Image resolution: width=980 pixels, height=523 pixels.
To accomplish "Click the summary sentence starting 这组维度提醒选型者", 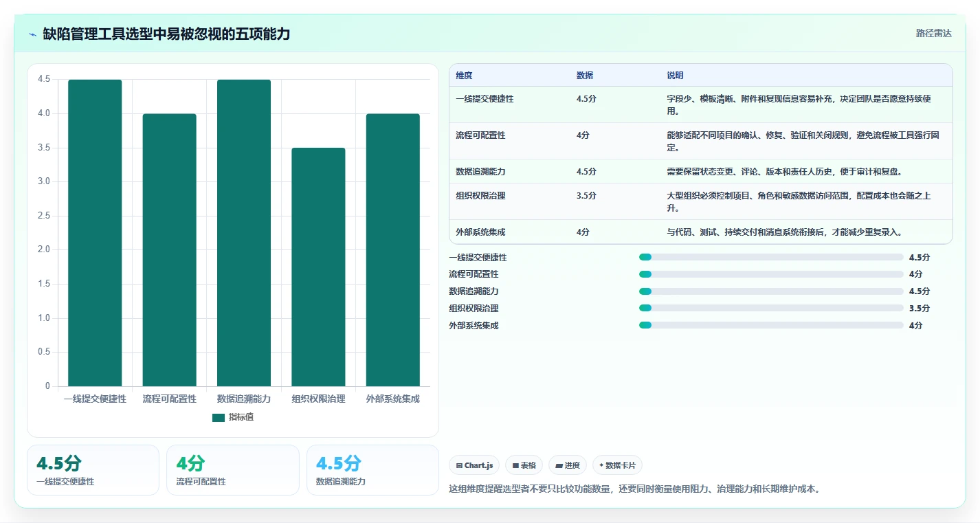I will pyautogui.click(x=634, y=489).
